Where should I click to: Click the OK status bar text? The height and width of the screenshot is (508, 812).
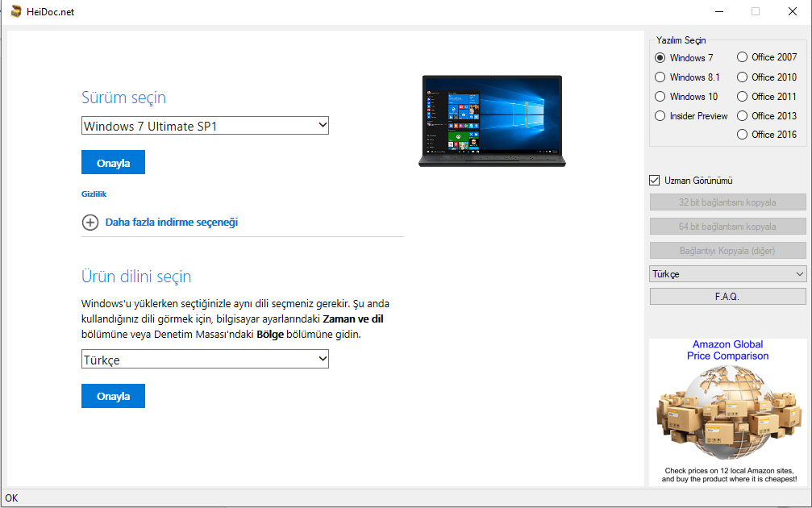click(x=11, y=498)
